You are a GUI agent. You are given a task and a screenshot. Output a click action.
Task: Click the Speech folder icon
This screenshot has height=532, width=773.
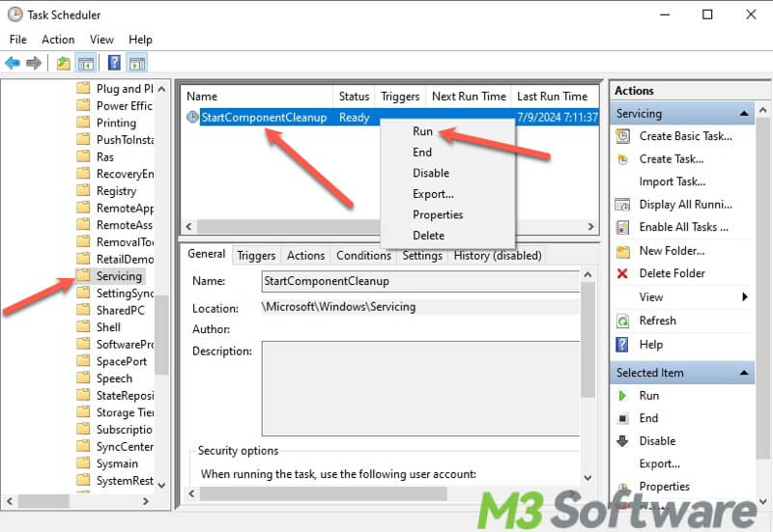coord(83,378)
